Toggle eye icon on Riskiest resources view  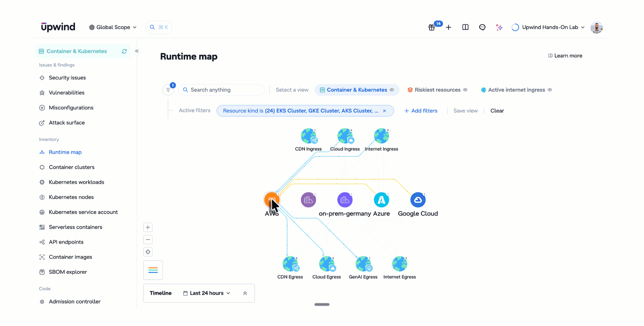pyautogui.click(x=465, y=90)
